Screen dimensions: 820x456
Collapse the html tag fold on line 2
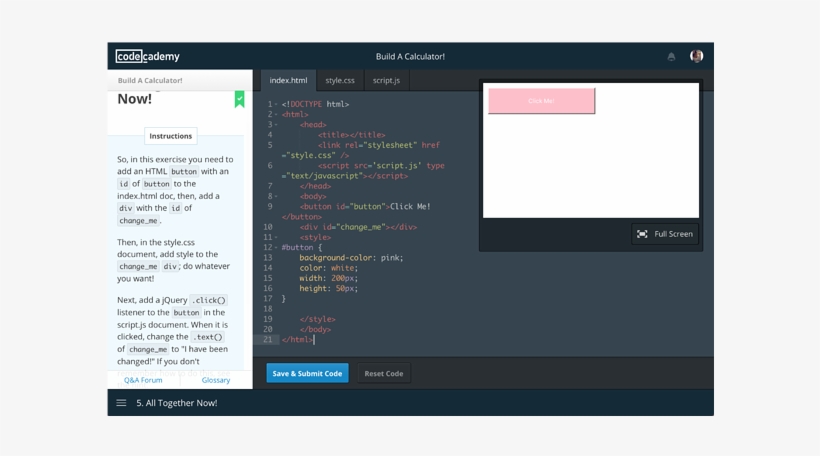coord(277,115)
